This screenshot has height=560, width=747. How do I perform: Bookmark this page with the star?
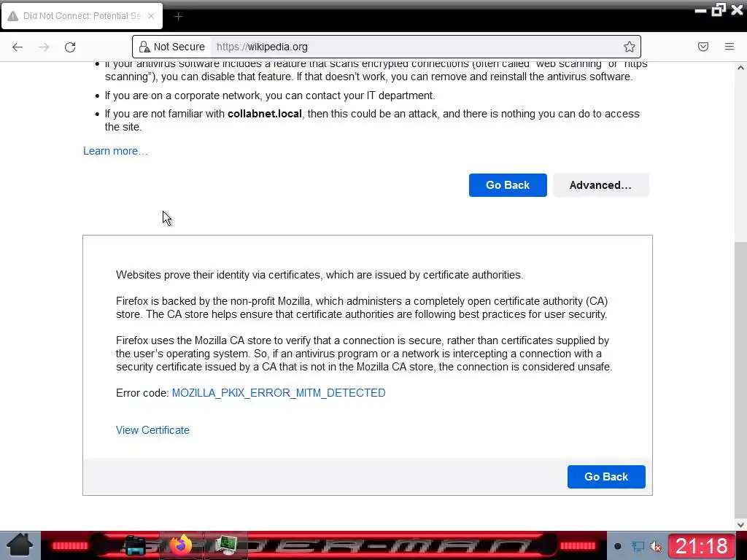(629, 47)
